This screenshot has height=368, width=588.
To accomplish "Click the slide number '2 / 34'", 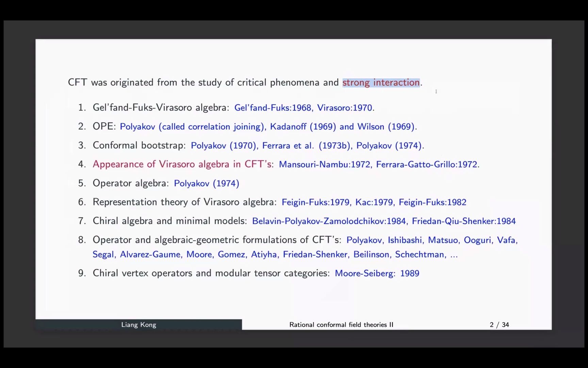I will pyautogui.click(x=499, y=325).
